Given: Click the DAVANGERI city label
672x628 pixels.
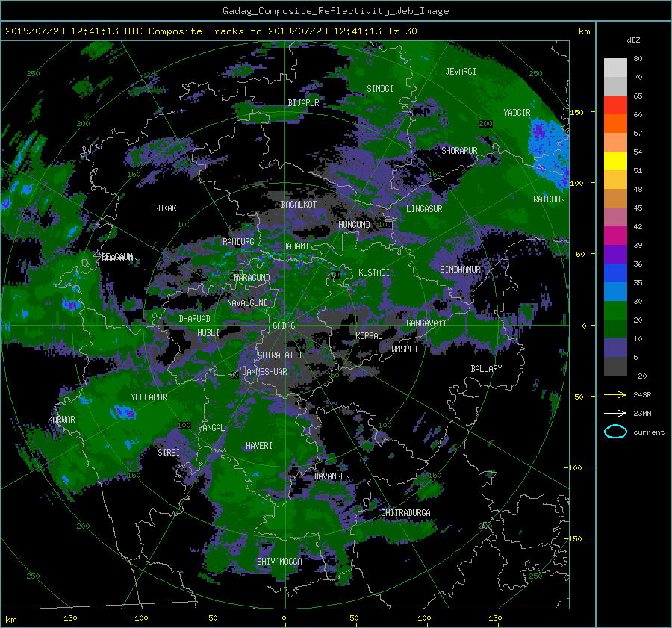Looking at the screenshot, I should coord(334,476).
